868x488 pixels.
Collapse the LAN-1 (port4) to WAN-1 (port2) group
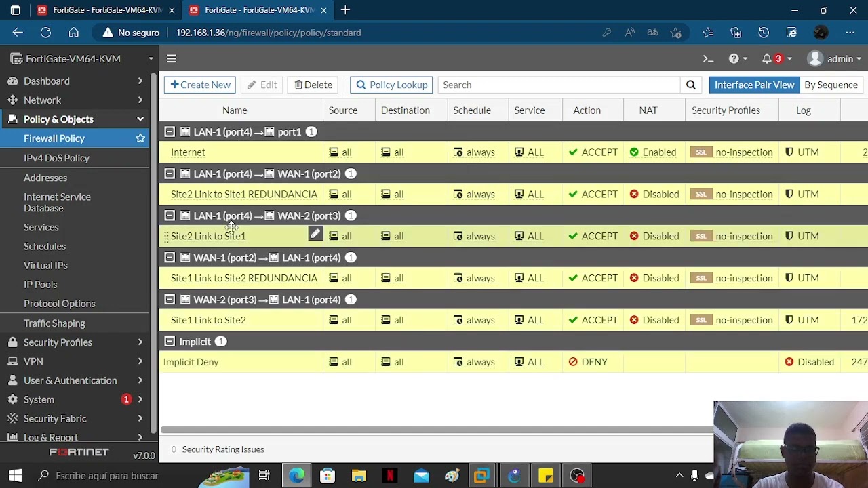coord(170,174)
